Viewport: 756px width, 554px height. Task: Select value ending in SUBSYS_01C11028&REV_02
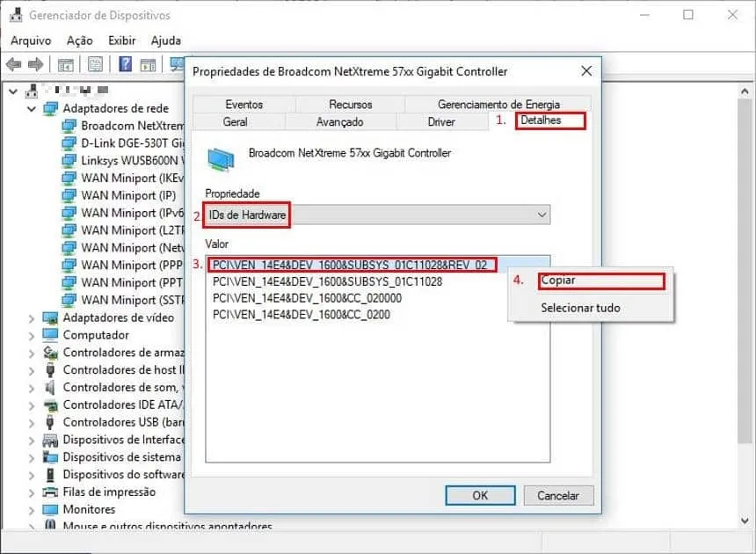coord(350,265)
